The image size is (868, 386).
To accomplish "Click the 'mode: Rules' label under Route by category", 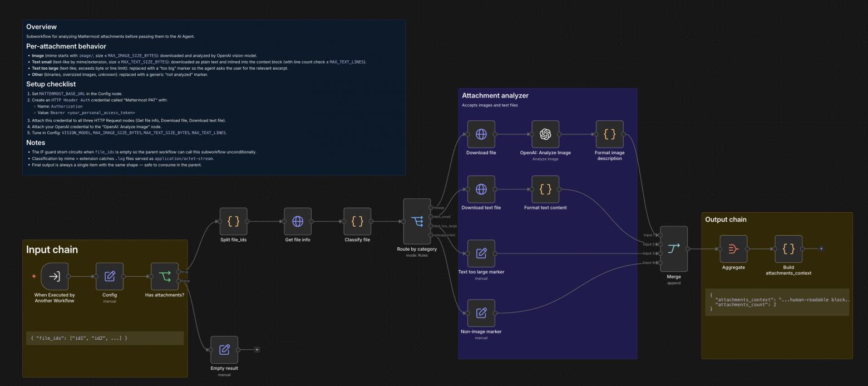I will 417,255.
